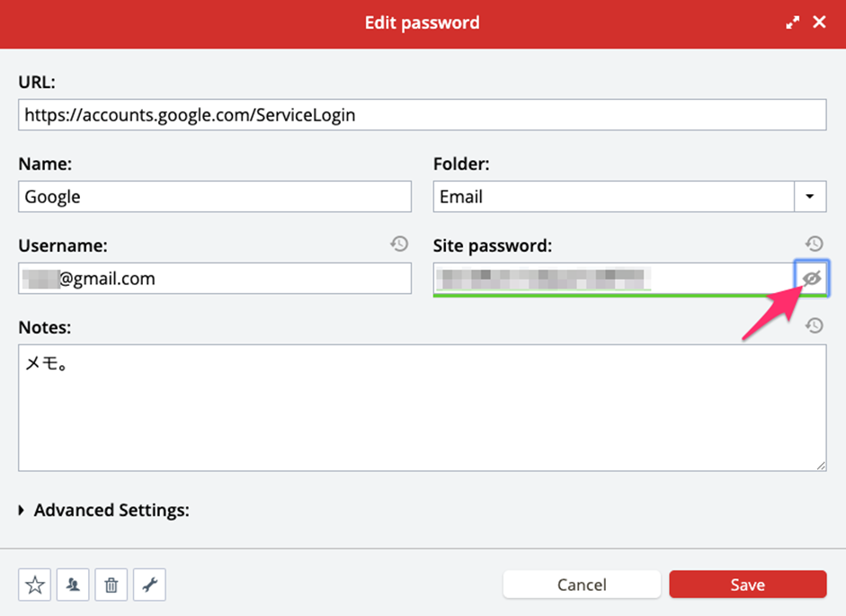Screen dimensions: 846x616
Task: Edit the Name field containing Google
Action: click(215, 197)
